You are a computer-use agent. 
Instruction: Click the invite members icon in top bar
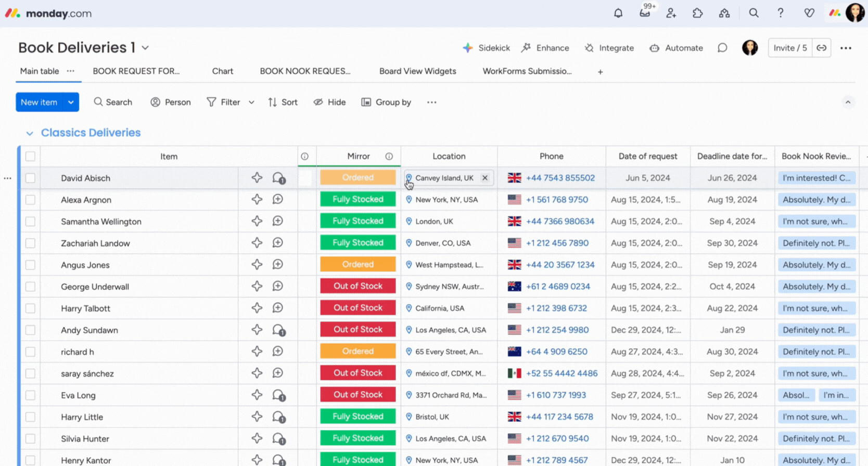click(671, 13)
